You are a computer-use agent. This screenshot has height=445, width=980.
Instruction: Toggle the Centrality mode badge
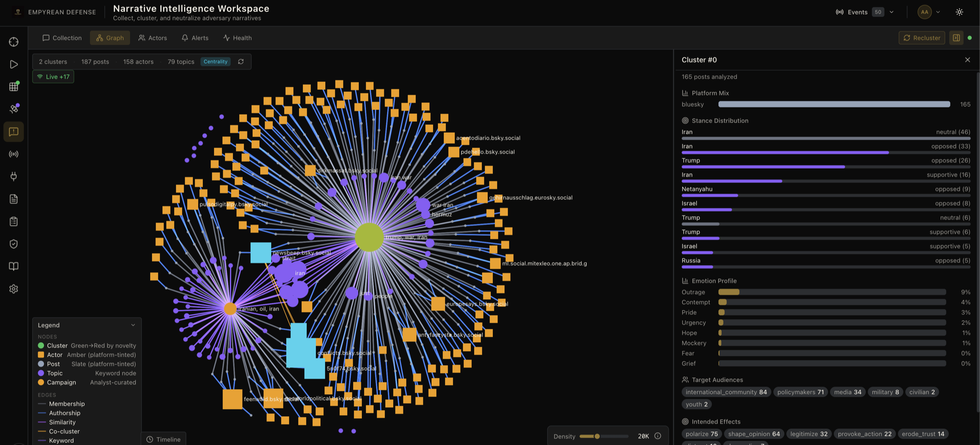215,62
